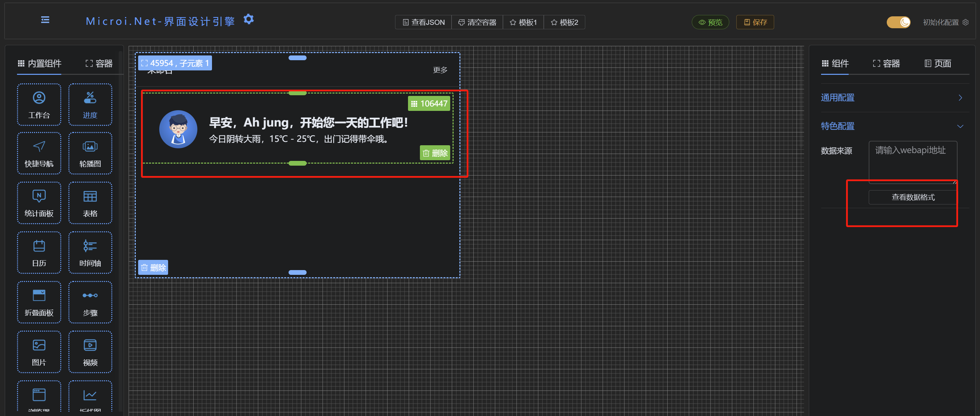Select the 时间轴 timeline component
The width and height of the screenshot is (980, 416).
tap(90, 252)
